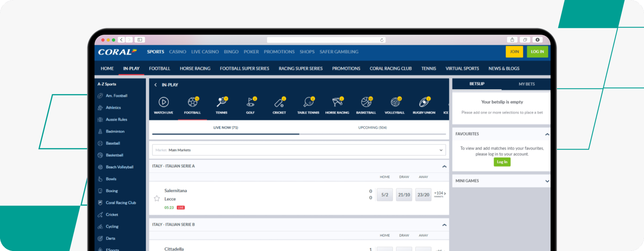The height and width of the screenshot is (251, 644).
Task: Open Aussie Rules in A-Z Sports
Action: click(116, 119)
